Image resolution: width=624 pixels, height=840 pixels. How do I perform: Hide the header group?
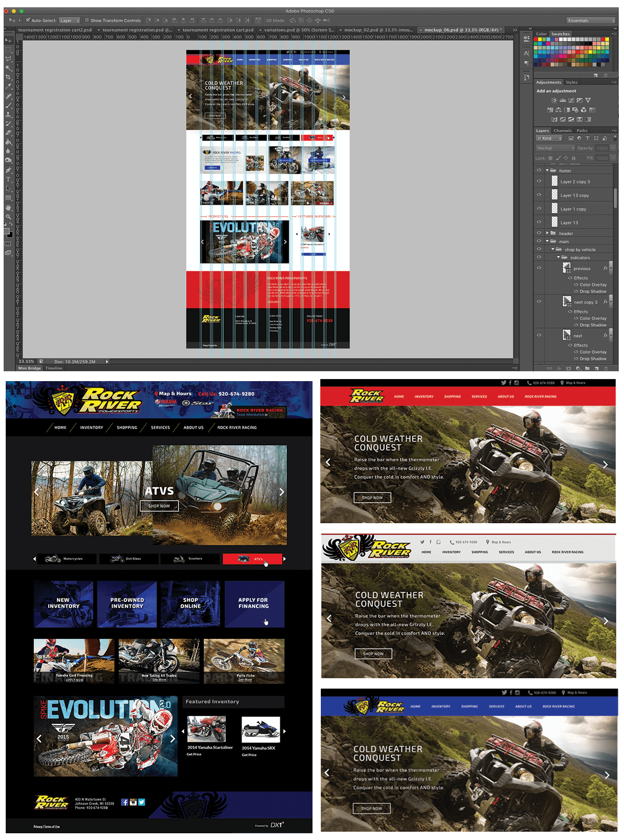[539, 233]
